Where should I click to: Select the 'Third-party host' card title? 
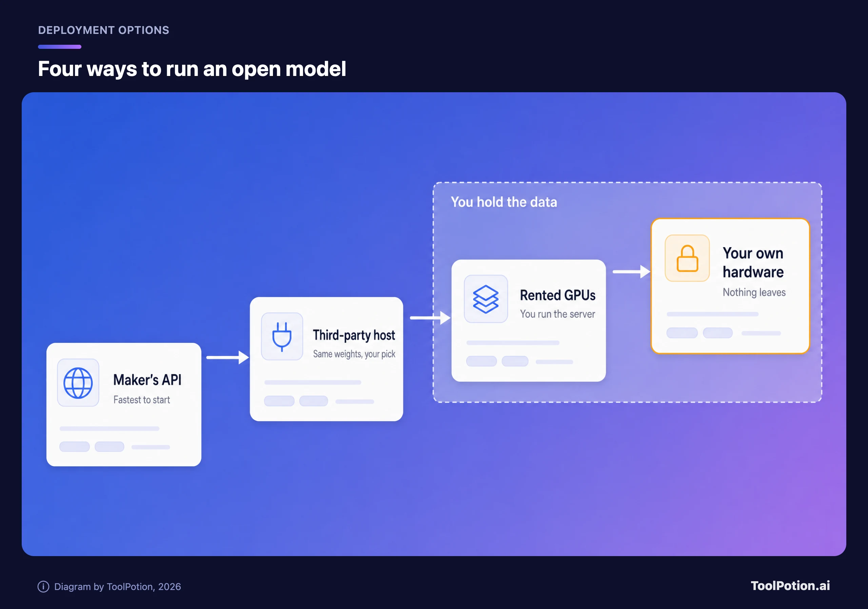(x=354, y=335)
